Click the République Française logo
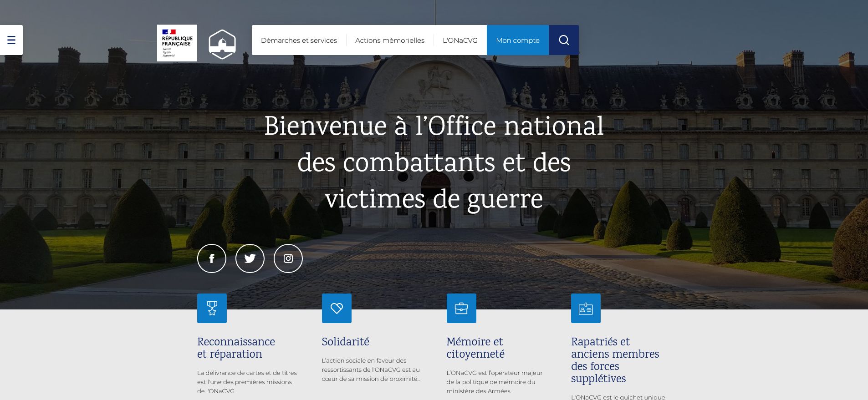Viewport: 868px width, 400px height. coord(177,43)
